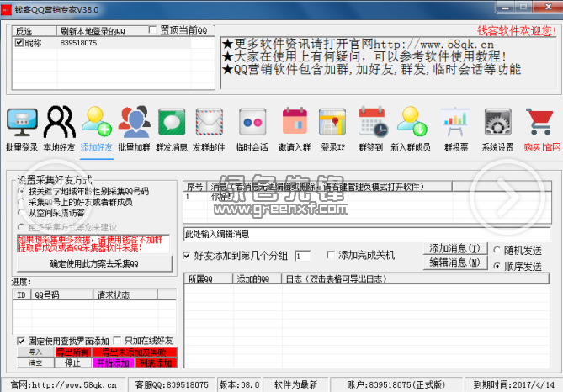Enable 只加在线好友 checkbox
563x392 pixels.
point(117,341)
